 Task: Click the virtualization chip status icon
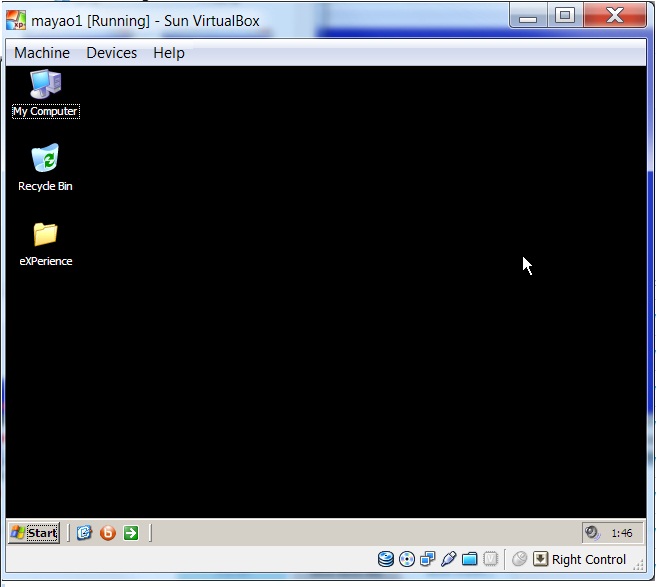coord(491,559)
